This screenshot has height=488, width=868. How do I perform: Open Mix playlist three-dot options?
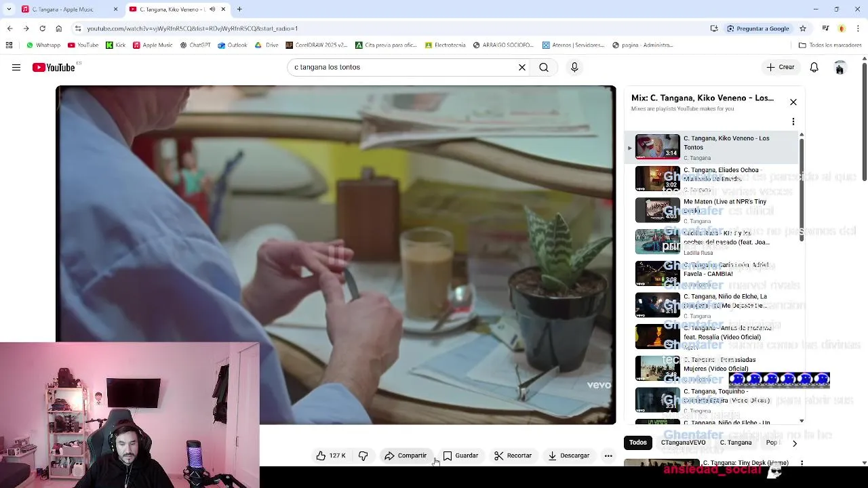(x=793, y=122)
